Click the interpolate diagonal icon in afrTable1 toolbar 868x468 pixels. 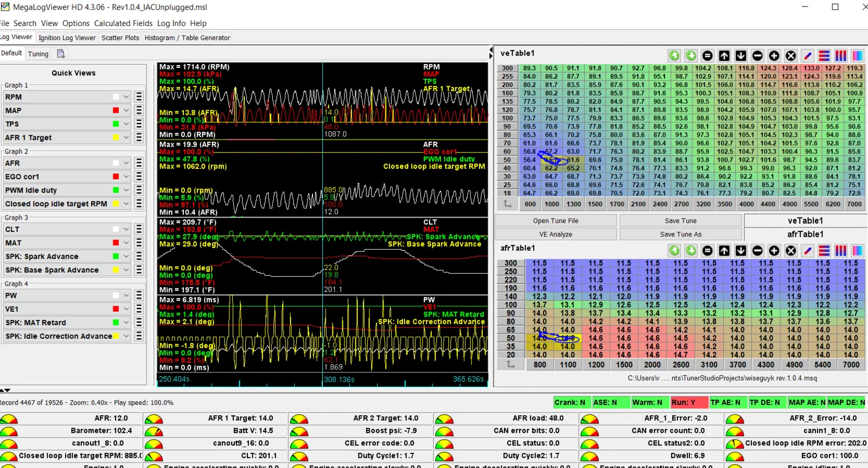[x=808, y=250]
